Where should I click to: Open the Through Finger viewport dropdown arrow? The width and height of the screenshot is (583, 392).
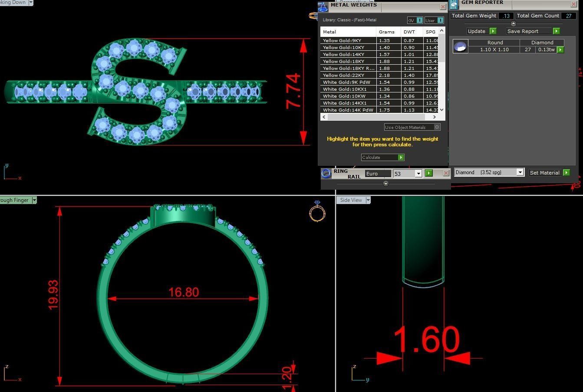(34, 200)
